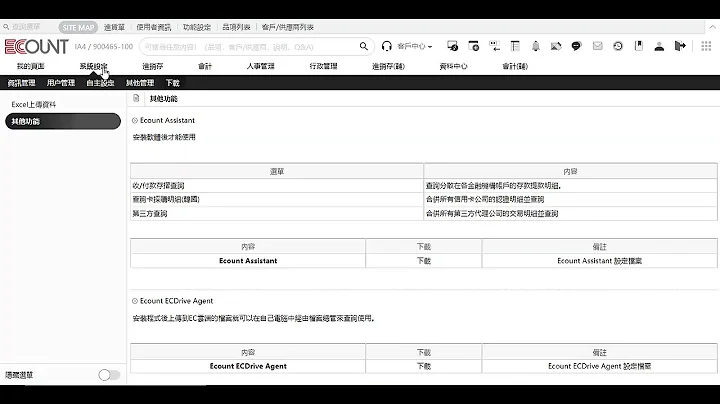The image size is (720, 404).
Task: Collapse the top bar with the chevron-up arrow
Action: pyautogui.click(x=712, y=27)
